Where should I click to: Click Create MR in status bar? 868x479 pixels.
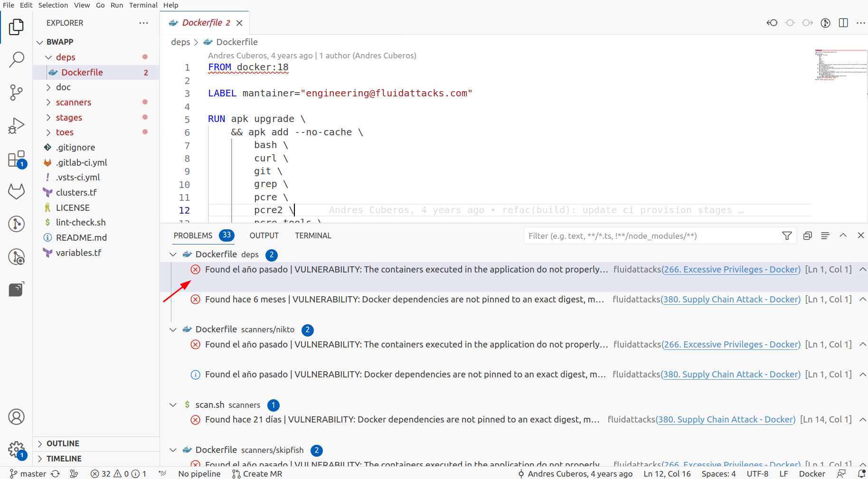click(x=257, y=474)
